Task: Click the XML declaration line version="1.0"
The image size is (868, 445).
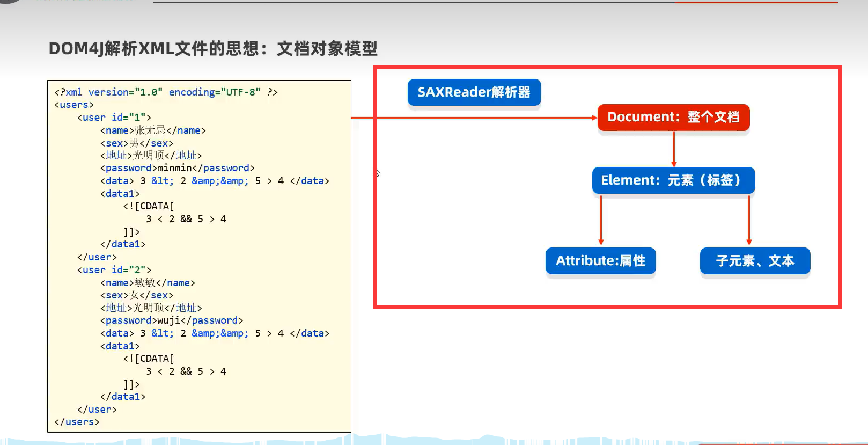Action: click(166, 92)
